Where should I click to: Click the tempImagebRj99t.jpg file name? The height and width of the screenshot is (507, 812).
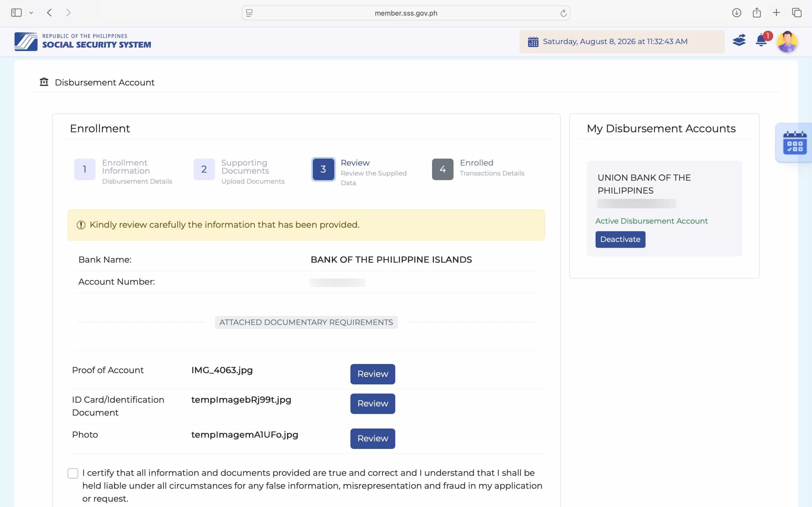[x=241, y=400]
